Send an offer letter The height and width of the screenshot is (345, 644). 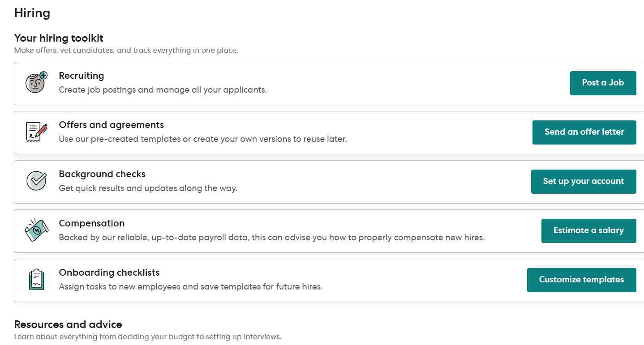click(x=584, y=132)
